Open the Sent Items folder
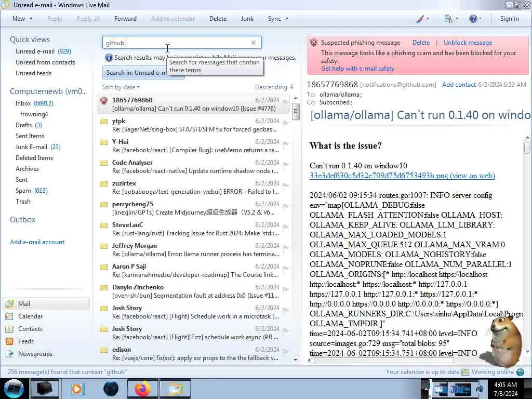532x399 pixels. coord(30,136)
